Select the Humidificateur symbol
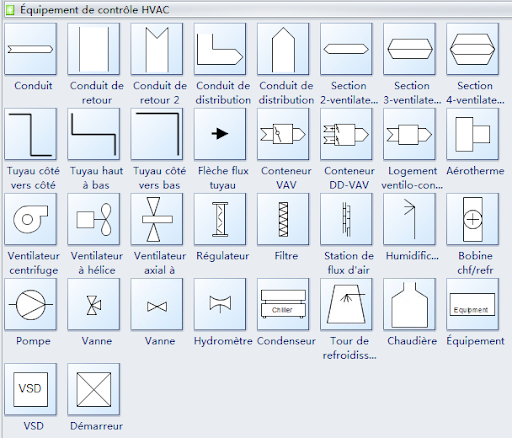 (409, 219)
